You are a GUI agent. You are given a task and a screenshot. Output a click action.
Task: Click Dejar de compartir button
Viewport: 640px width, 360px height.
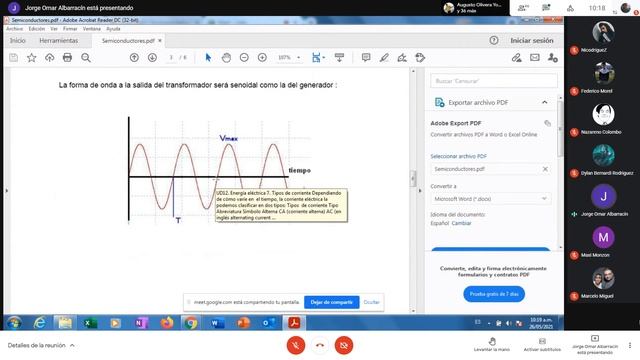(x=331, y=302)
